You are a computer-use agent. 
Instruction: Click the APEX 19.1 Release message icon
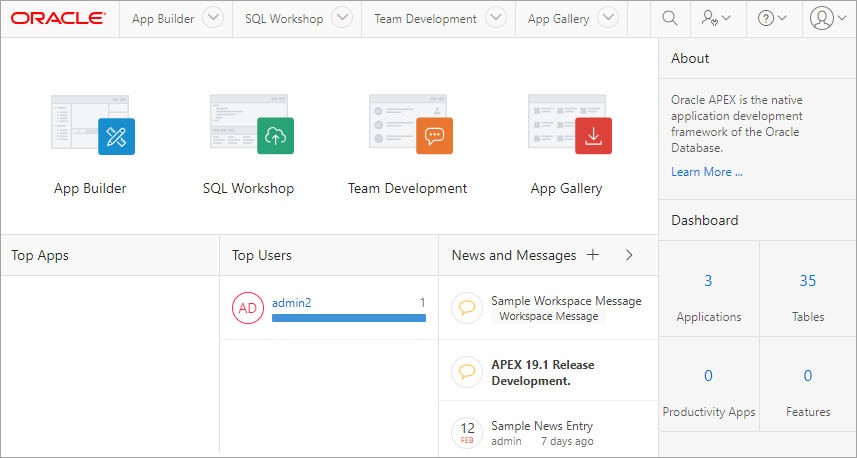pos(467,372)
